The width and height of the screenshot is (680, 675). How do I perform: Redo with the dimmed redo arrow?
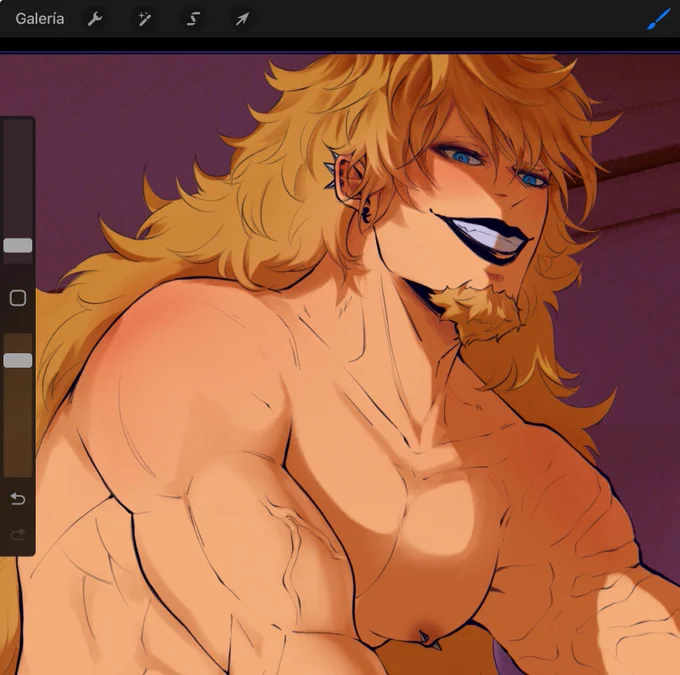(18, 534)
